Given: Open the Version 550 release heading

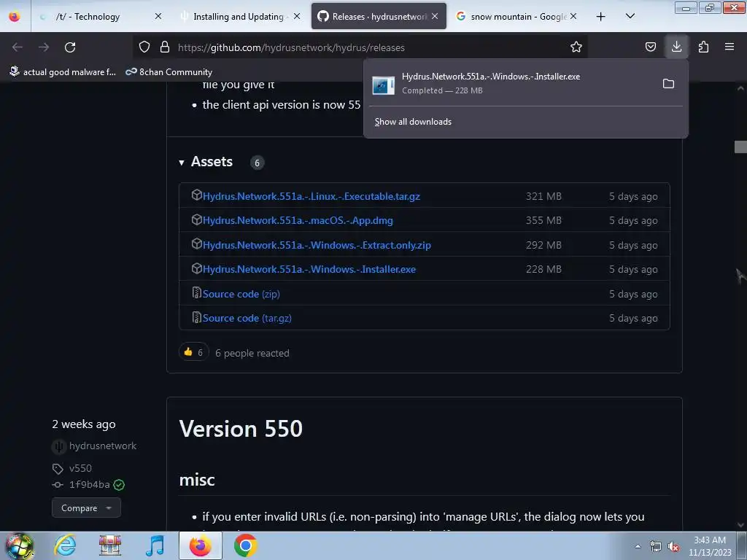Looking at the screenshot, I should [241, 429].
